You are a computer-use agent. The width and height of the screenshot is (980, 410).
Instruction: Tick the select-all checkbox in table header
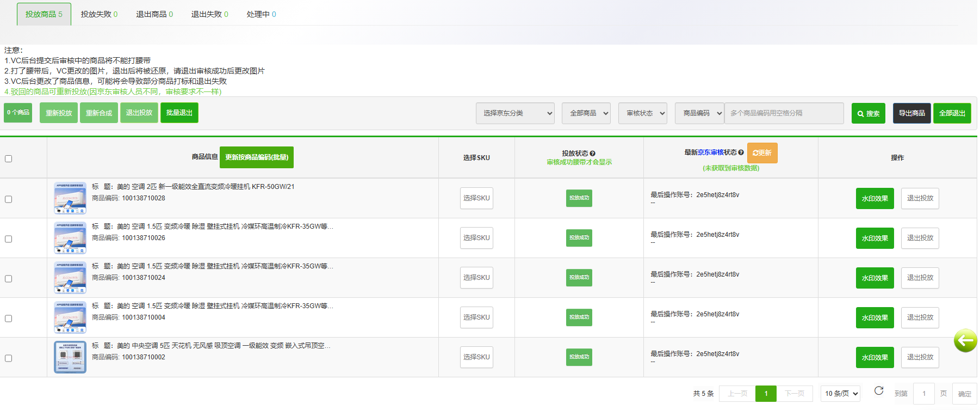[x=9, y=159]
